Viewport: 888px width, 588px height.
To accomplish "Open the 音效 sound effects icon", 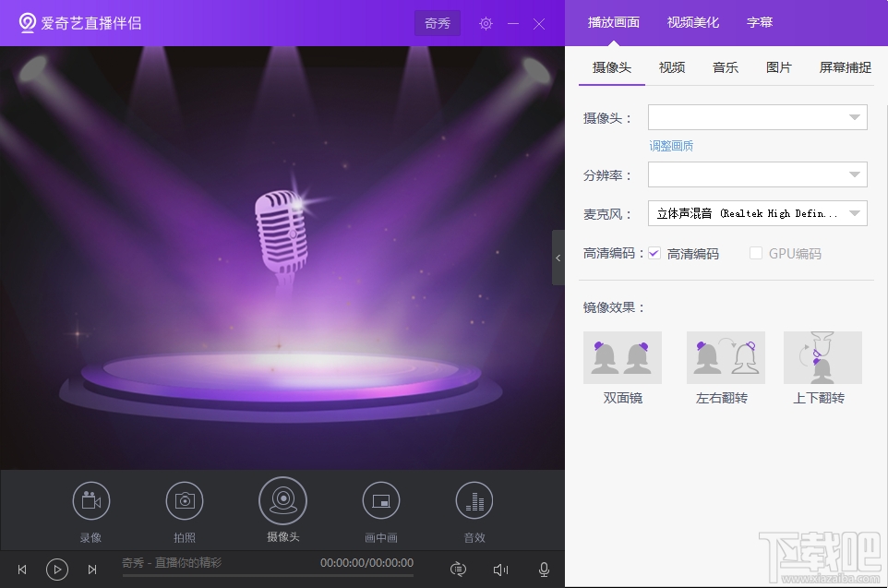I will [474, 500].
